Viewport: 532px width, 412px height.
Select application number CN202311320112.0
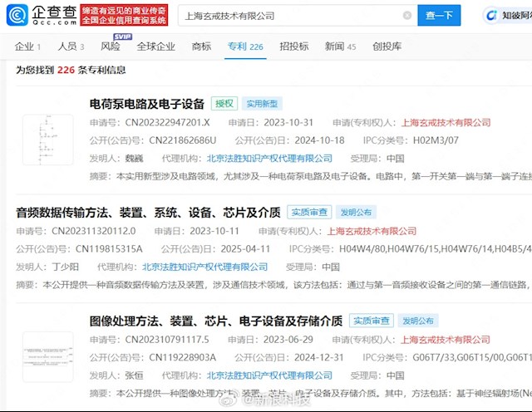point(94,231)
